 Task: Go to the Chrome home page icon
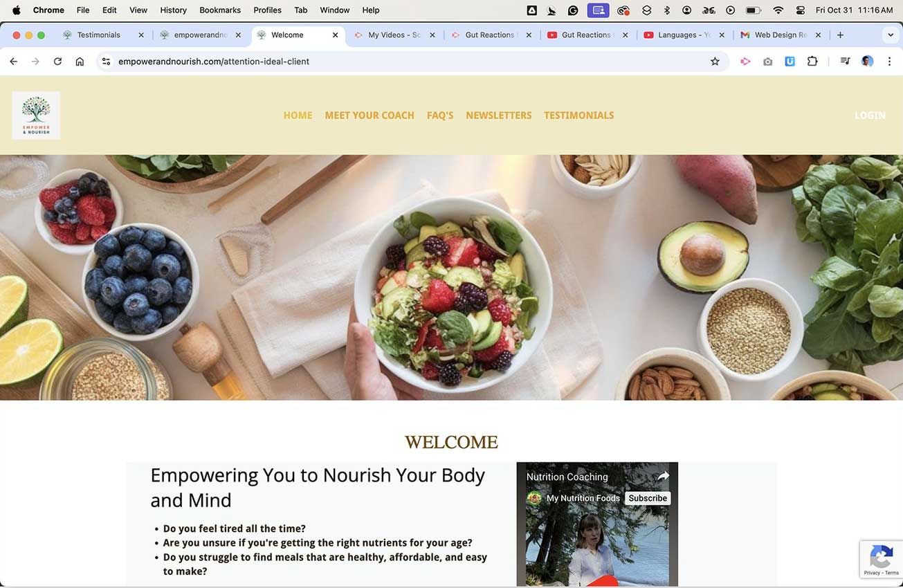80,62
